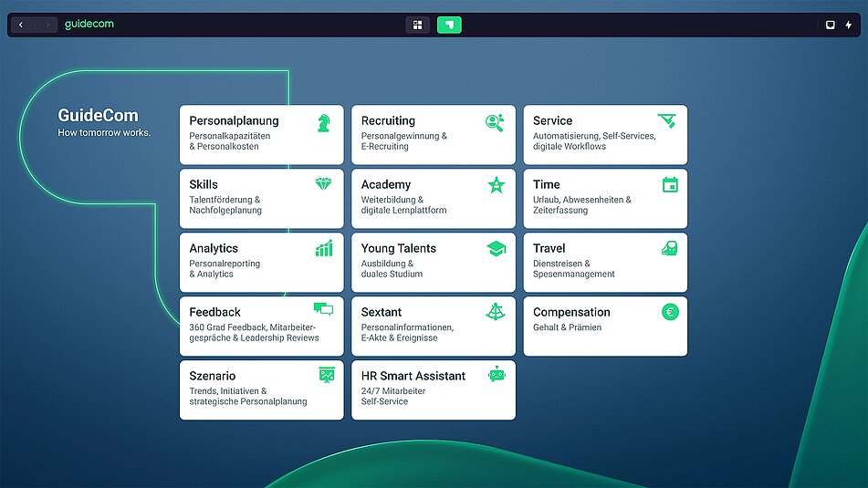868x488 pixels.
Task: Click the robot HR Smart Assistant icon
Action: pos(497,375)
